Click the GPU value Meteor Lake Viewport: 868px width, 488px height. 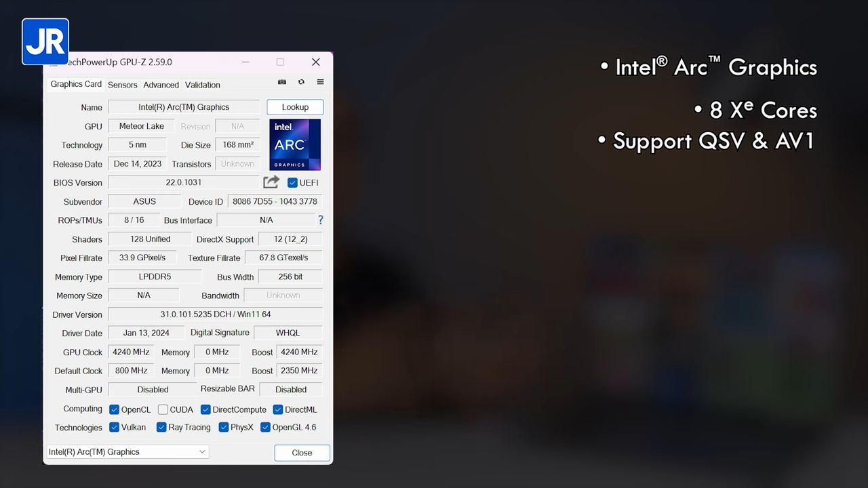point(142,126)
